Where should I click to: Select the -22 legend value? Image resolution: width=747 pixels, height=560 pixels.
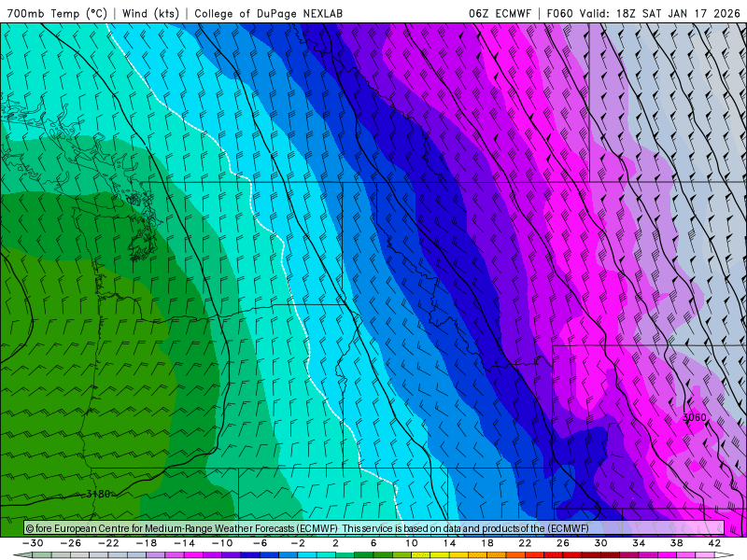108,543
